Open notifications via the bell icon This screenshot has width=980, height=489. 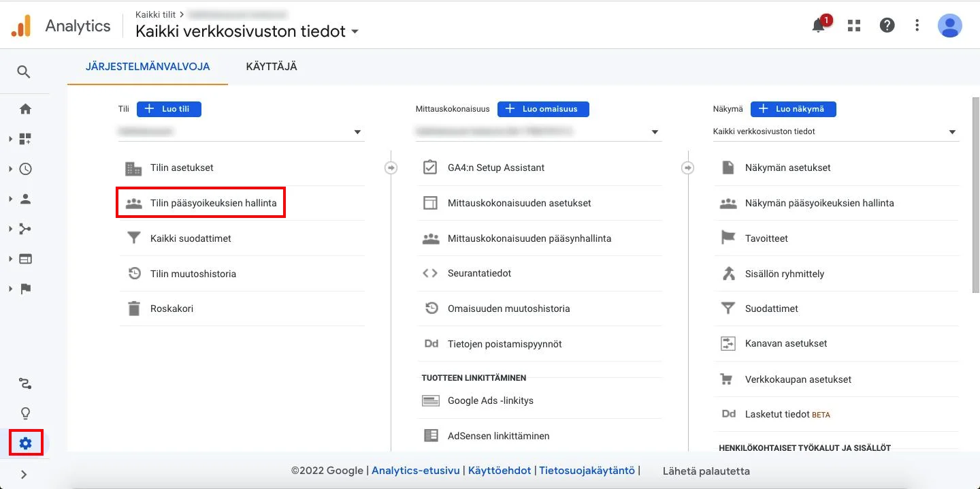pos(819,25)
